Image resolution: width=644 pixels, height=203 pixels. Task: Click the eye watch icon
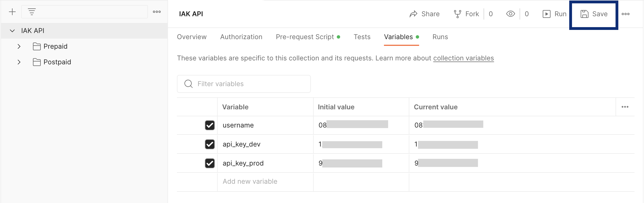(x=510, y=14)
